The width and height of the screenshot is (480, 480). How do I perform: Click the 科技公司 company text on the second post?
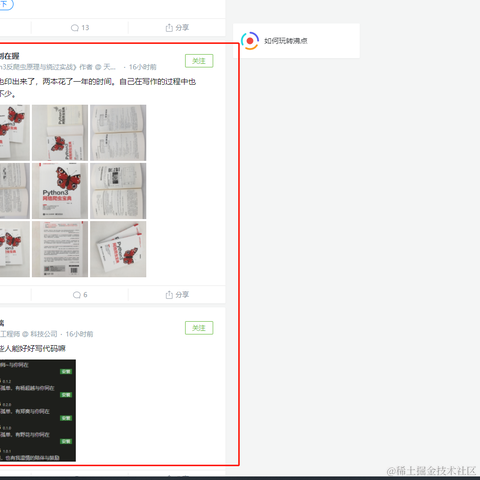click(44, 334)
